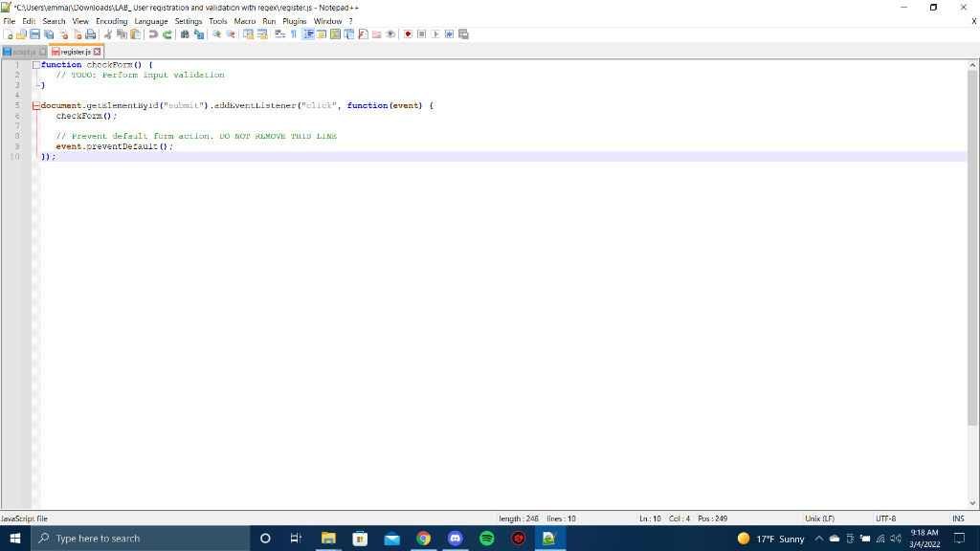The width and height of the screenshot is (980, 551).
Task: Launch Spotify from the taskbar
Action: point(486,538)
